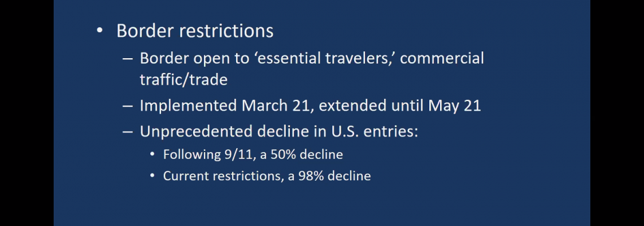The image size is (644, 226).
Task: Click the small bullet before 'Current restrictions'
Action: 153,176
